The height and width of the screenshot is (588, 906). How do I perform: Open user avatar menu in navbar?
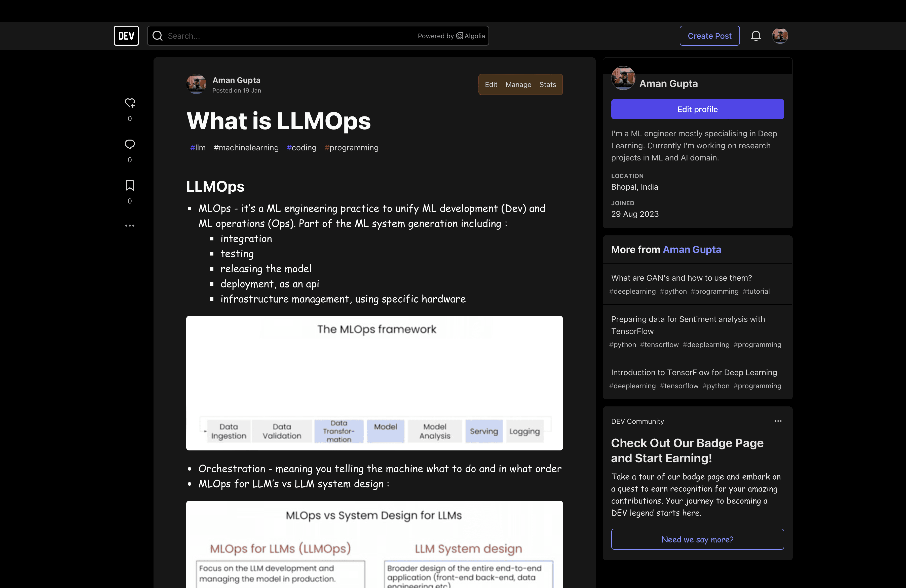click(x=780, y=36)
